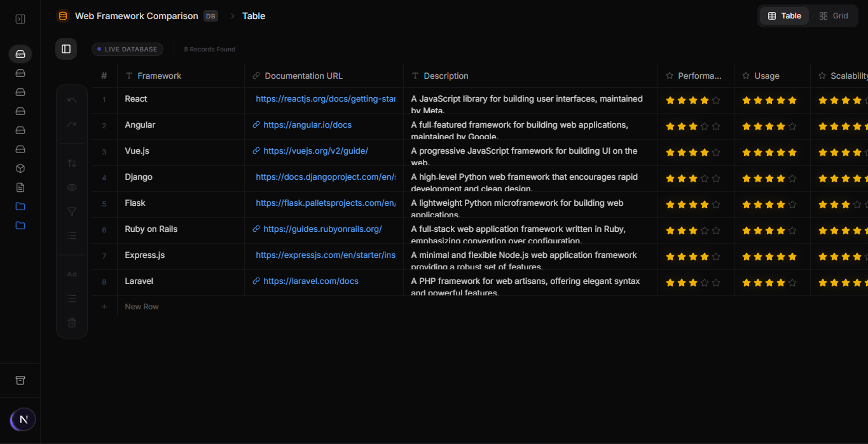Open the sort tool from the side toolbar
The image size is (868, 444).
(72, 163)
